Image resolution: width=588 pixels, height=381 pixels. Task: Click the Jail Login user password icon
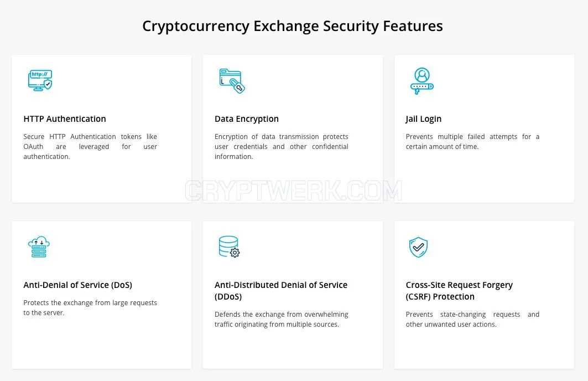point(422,81)
